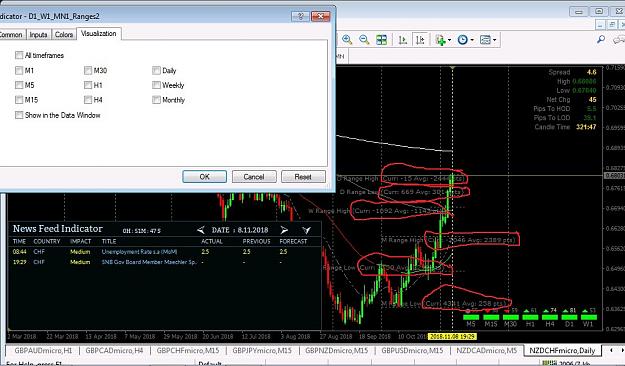Open indicators list with green plus
The image size is (625, 366).
[x=440, y=39]
